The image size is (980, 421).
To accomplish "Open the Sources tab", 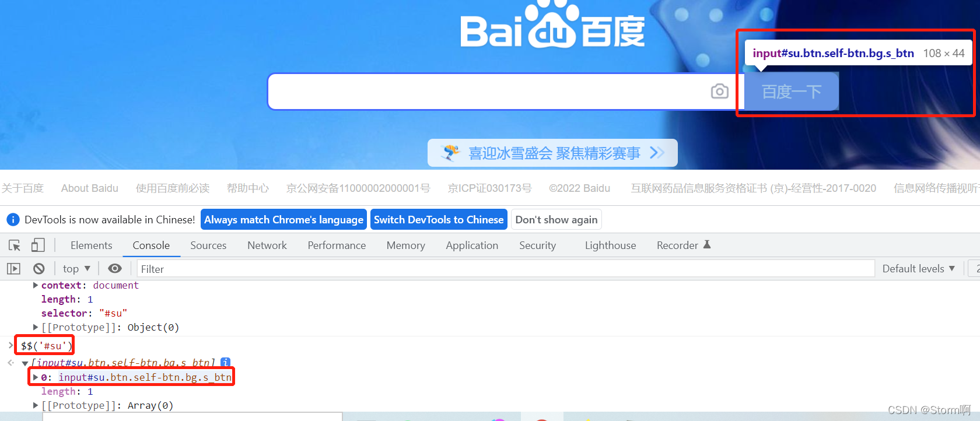I will [x=208, y=245].
